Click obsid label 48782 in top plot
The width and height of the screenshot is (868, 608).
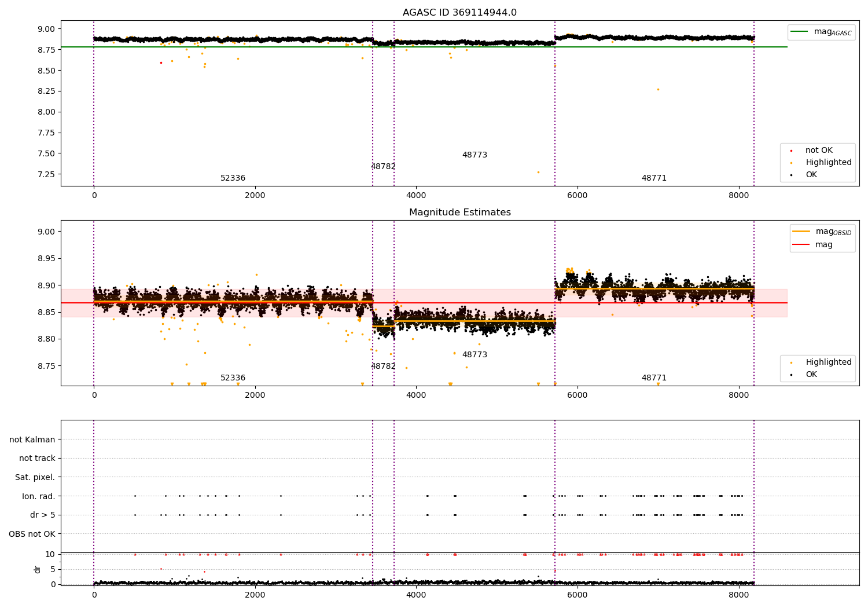tap(383, 167)
